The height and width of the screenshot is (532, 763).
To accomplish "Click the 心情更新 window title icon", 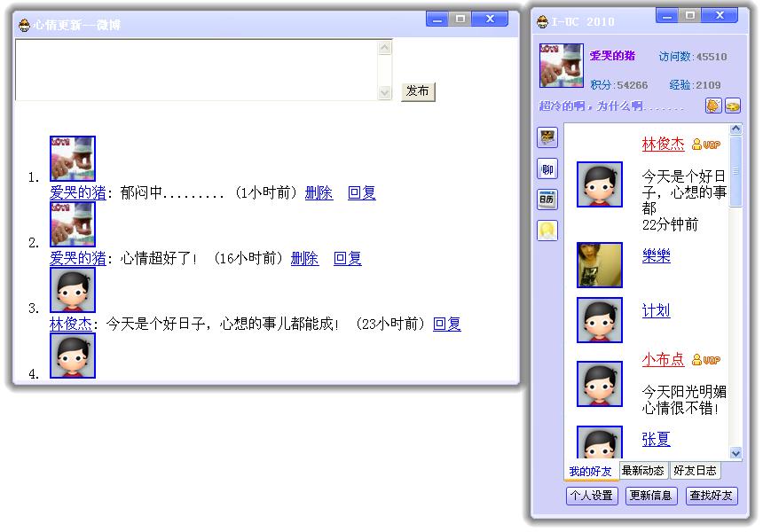I will (x=24, y=25).
